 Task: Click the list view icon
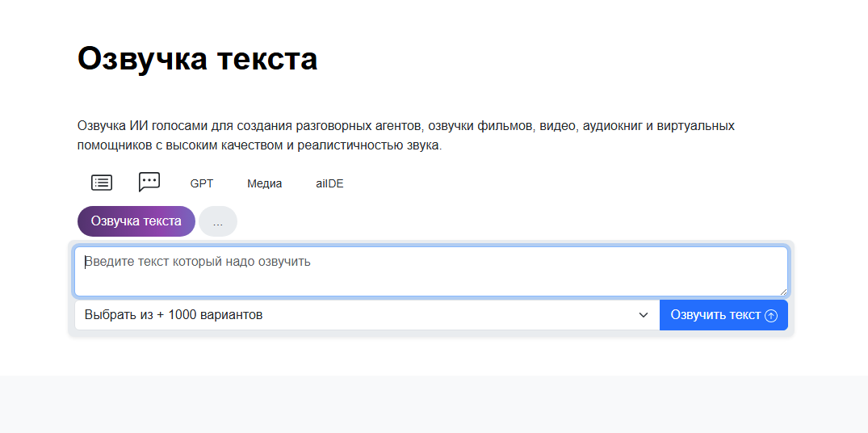click(102, 183)
